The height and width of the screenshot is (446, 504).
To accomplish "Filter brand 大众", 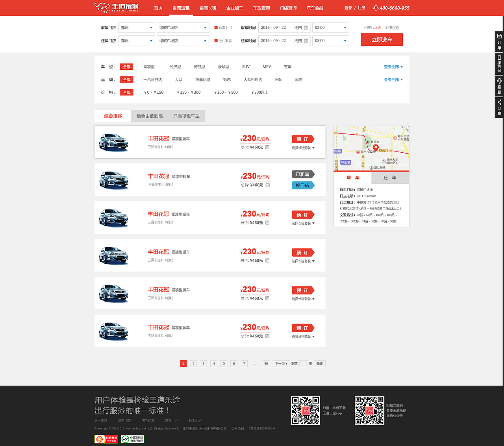I will [x=179, y=80].
